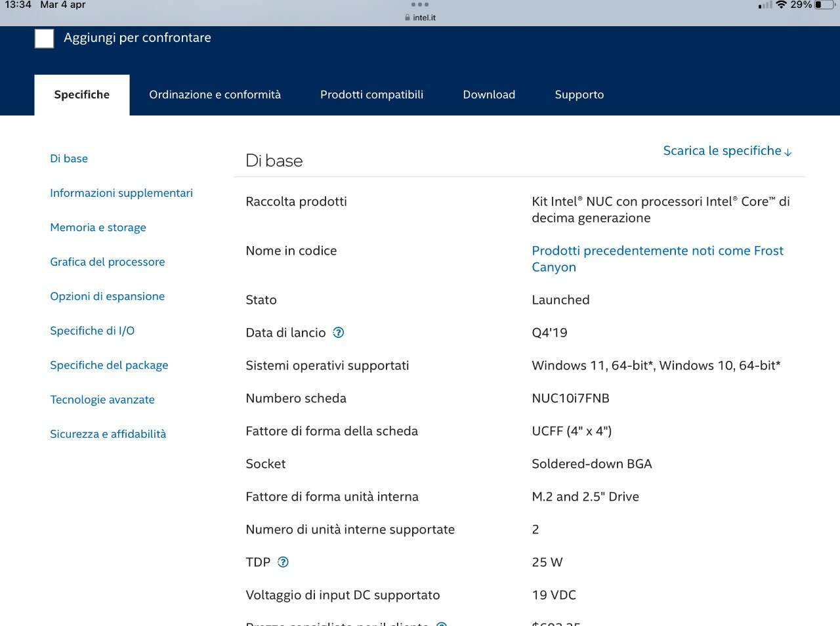
Task: Click the Numero di unità interne label
Action: tap(350, 530)
